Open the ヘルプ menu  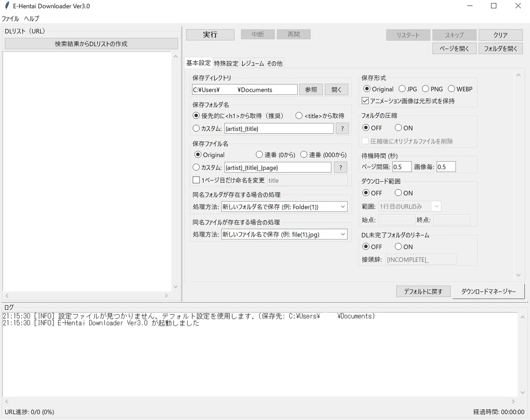click(x=31, y=19)
